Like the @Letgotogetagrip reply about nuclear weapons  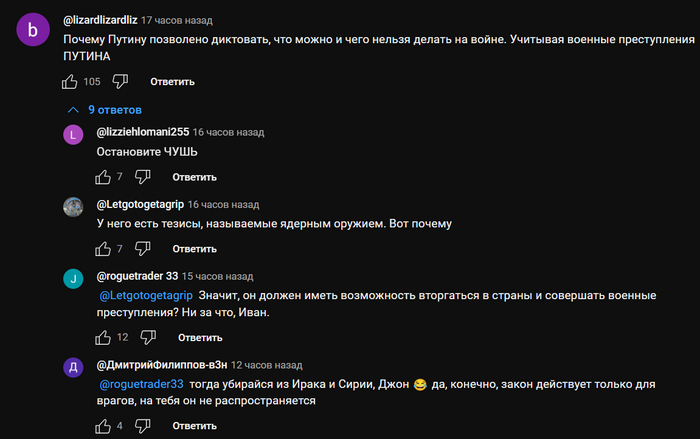[x=103, y=249]
